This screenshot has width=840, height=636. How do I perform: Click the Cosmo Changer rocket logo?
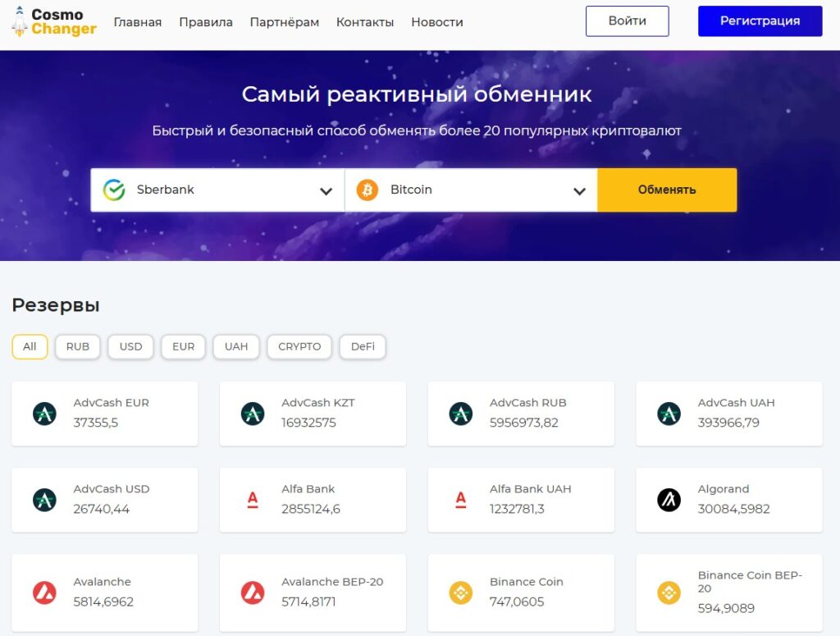(53, 21)
